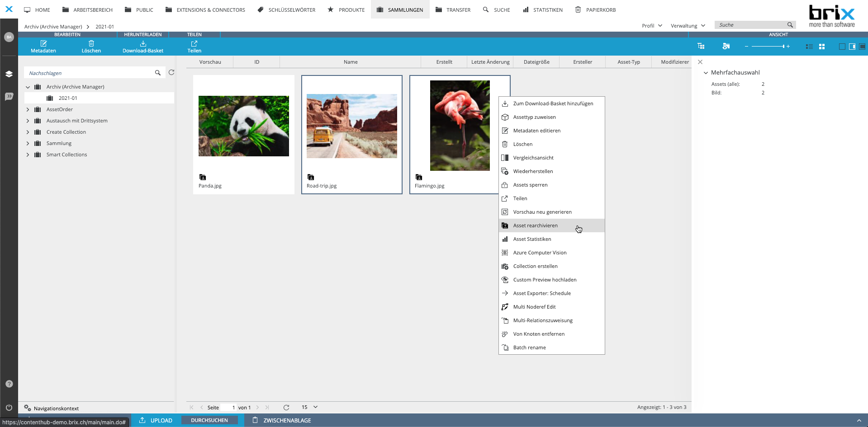This screenshot has height=427, width=868.
Task: Click the BA user avatar in sidebar
Action: coord(9,37)
